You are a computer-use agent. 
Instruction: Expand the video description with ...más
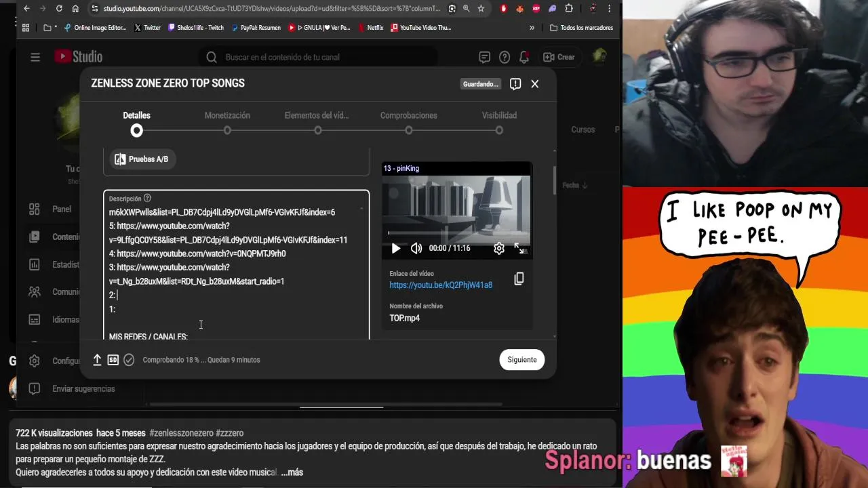(292, 472)
